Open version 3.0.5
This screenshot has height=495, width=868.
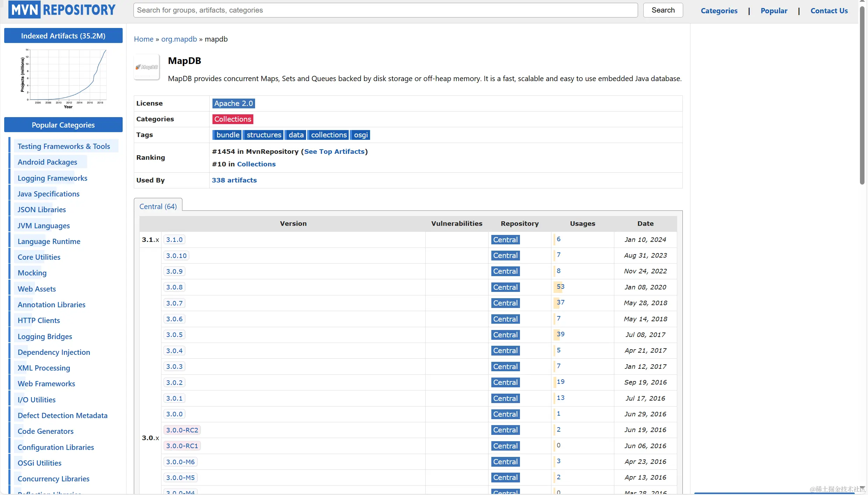174,335
